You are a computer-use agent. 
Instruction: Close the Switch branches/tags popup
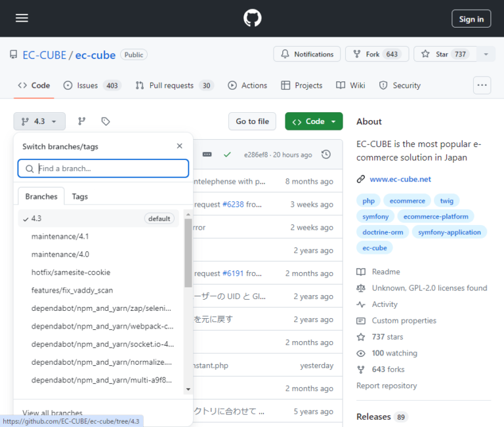(180, 146)
